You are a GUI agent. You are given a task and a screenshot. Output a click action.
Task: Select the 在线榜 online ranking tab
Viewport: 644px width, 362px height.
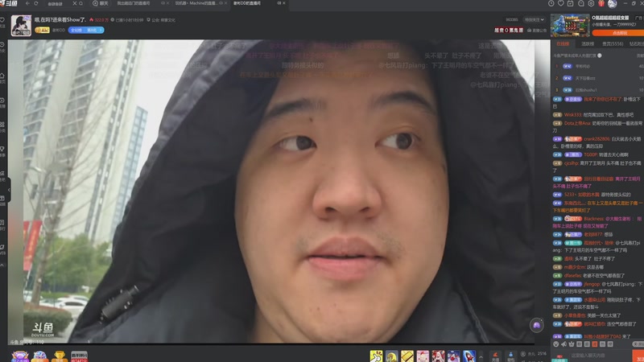pos(563,44)
